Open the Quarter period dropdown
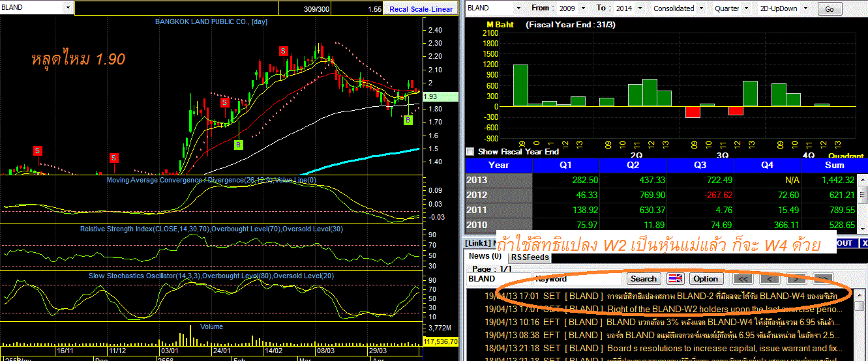Image resolution: width=868 pixels, height=361 pixels. click(x=746, y=8)
